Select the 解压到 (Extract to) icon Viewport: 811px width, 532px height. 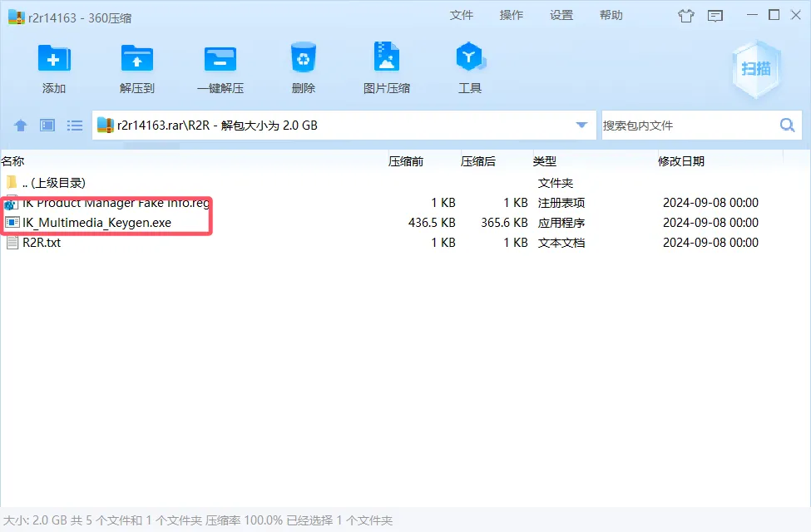[x=136, y=60]
